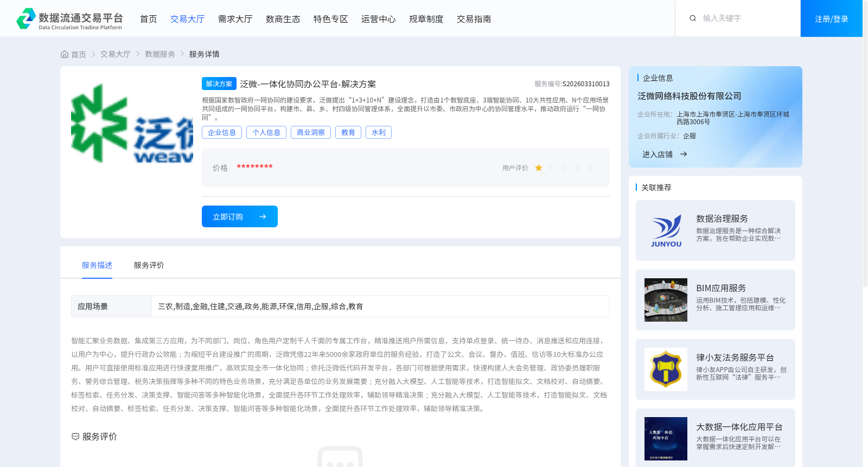Viewport: 868px width, 467px height.
Task: Click the third user rating star
Action: [565, 168]
